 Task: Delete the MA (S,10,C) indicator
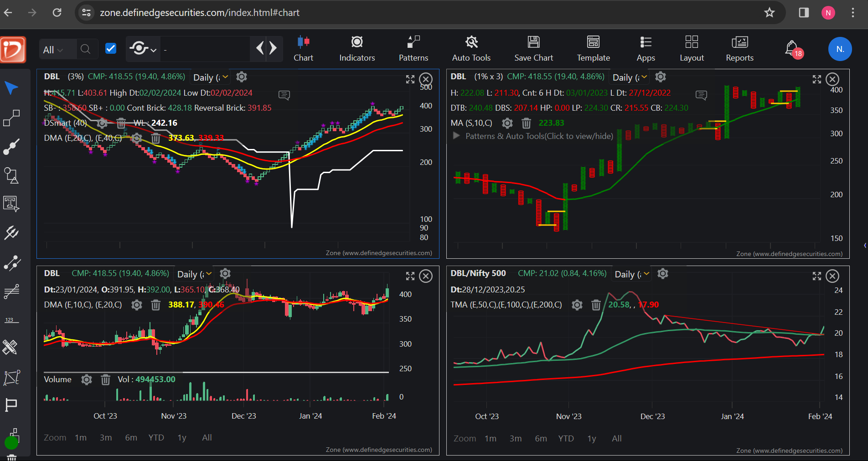526,123
